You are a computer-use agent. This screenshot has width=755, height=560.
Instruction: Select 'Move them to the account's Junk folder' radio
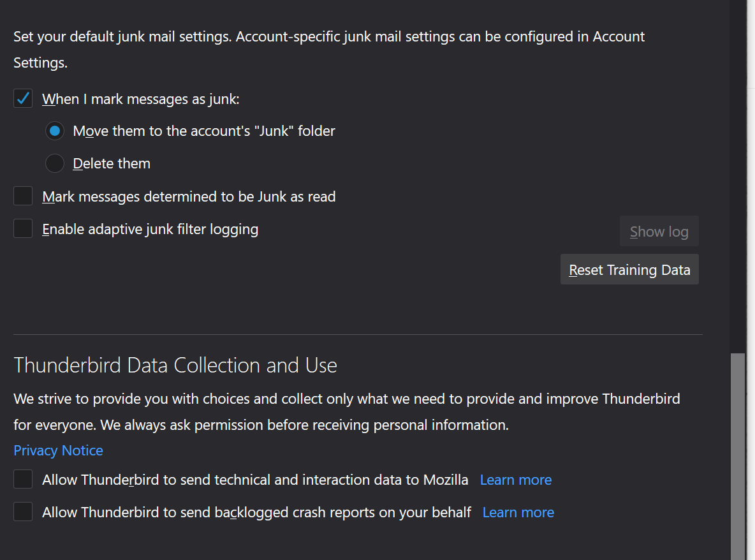pyautogui.click(x=55, y=131)
